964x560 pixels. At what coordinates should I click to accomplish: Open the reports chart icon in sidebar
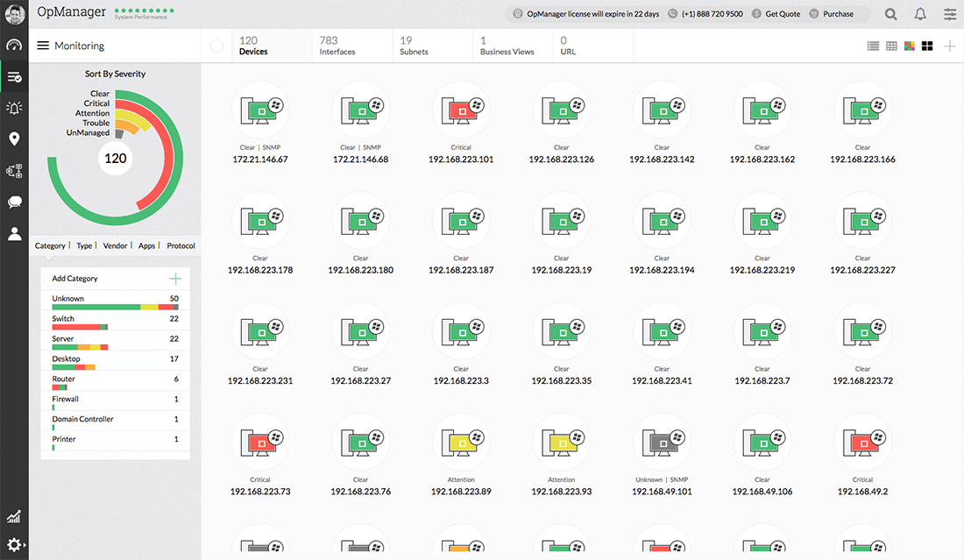click(14, 516)
